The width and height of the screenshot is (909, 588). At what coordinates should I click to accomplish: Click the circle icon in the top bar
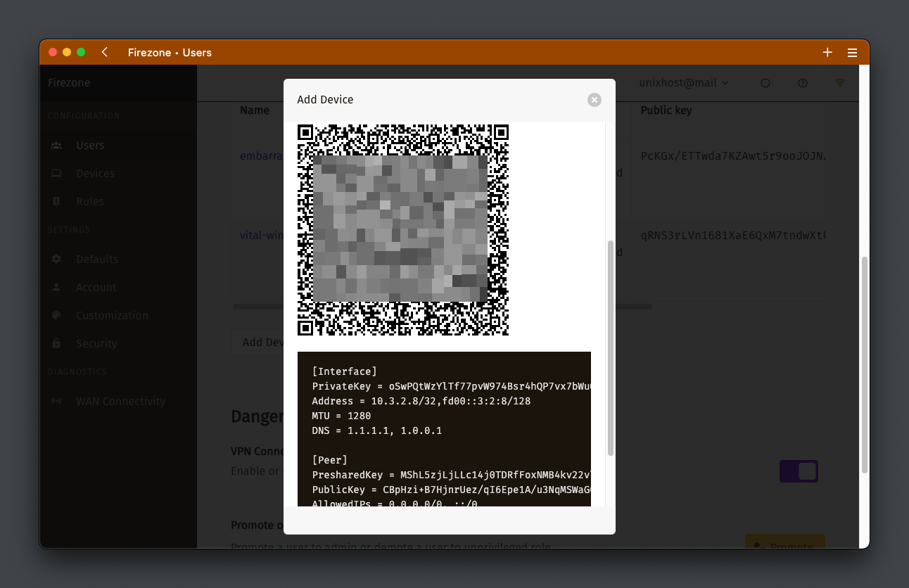pos(765,83)
